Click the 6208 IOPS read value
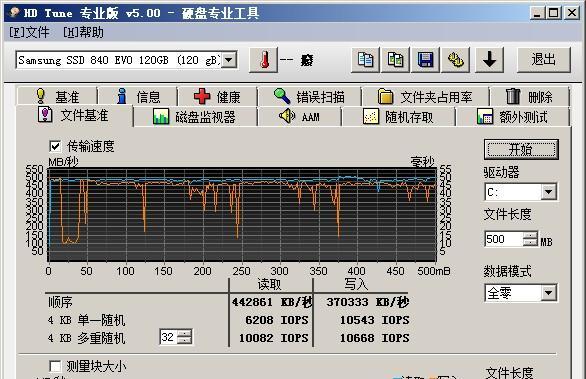The height and width of the screenshot is (379, 586). coord(277,320)
